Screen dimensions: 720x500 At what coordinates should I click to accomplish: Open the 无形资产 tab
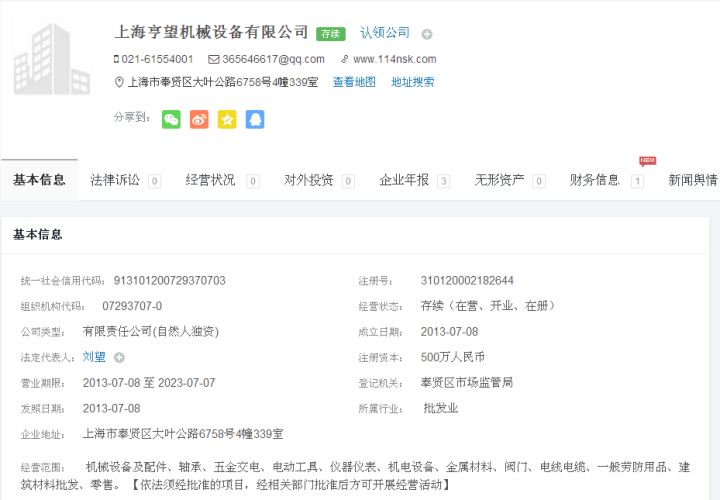(499, 180)
